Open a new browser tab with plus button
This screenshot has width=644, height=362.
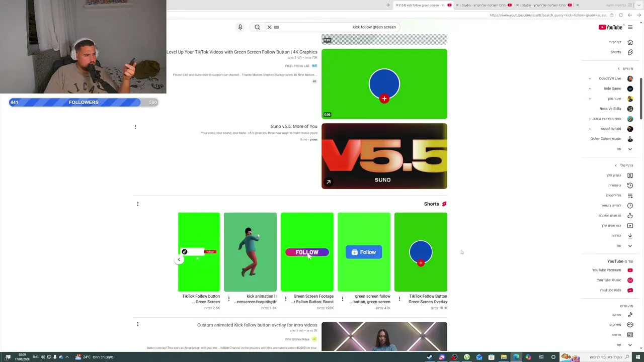point(388,5)
